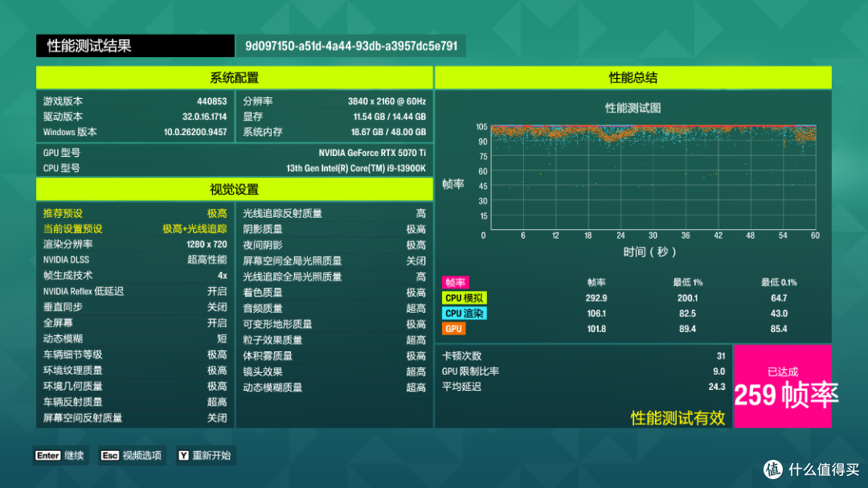Viewport: 868px width, 488px height.
Task: Click GPU frame rate 101.8
Action: coord(596,329)
